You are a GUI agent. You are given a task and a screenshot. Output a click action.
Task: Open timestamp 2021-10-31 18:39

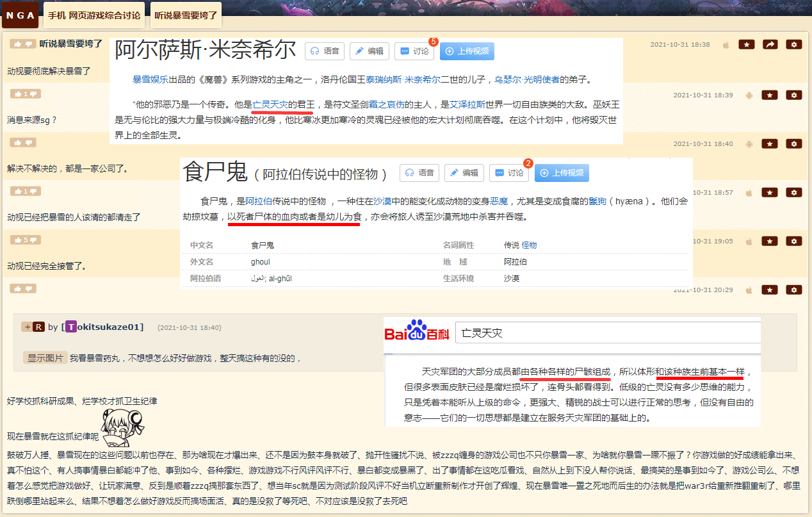tap(703, 95)
